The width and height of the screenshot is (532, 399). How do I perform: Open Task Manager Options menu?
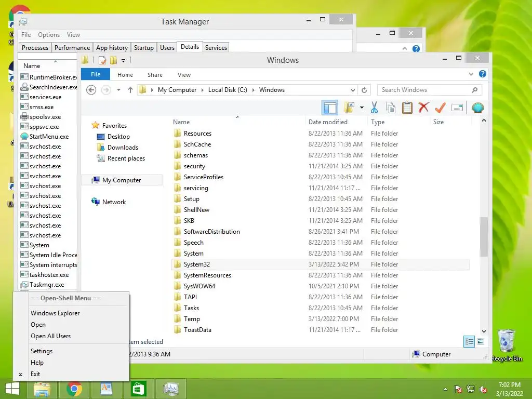48,35
